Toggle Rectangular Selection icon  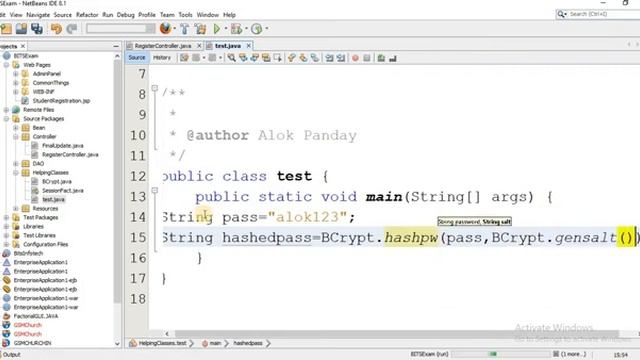pyautogui.click(x=278, y=58)
